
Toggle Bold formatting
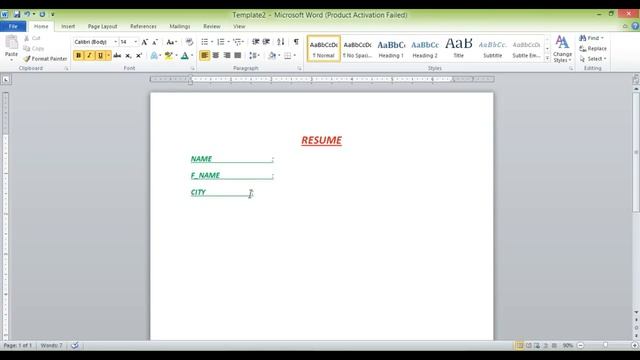pyautogui.click(x=78, y=56)
